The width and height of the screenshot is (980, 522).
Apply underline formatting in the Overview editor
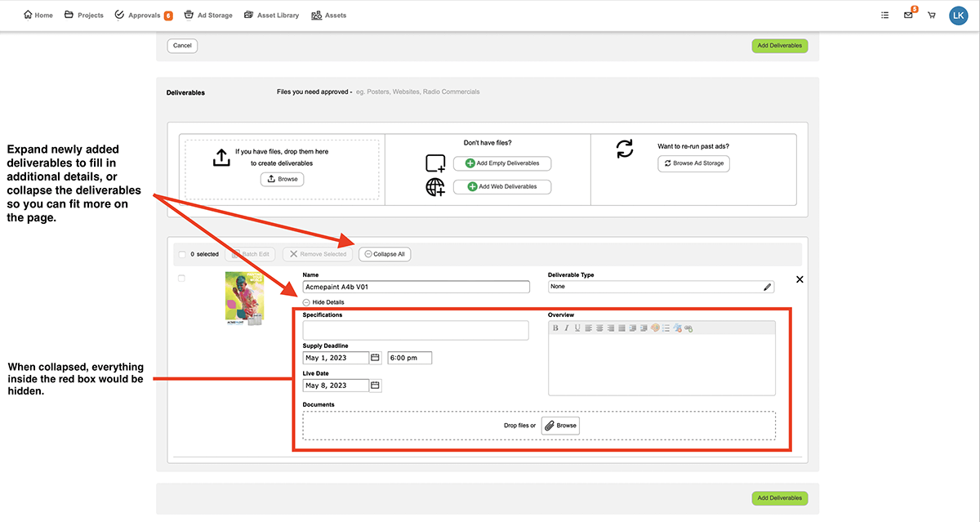[x=578, y=328]
